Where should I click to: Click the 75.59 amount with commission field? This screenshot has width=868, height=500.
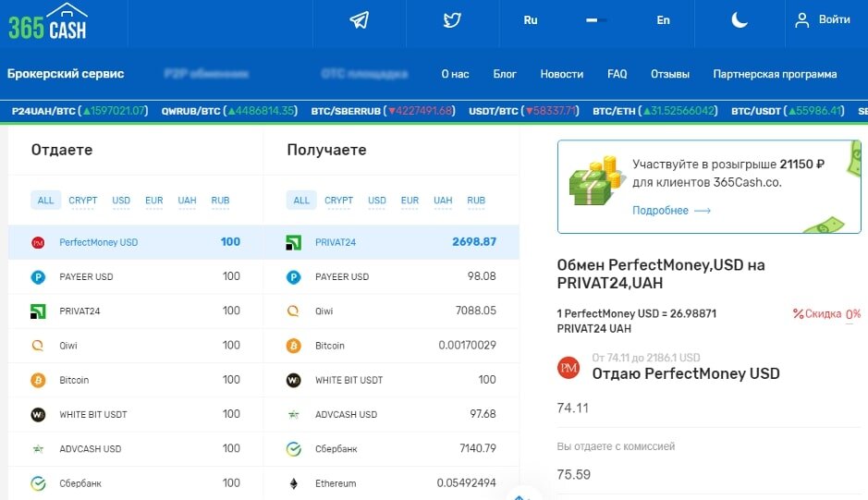(709, 475)
